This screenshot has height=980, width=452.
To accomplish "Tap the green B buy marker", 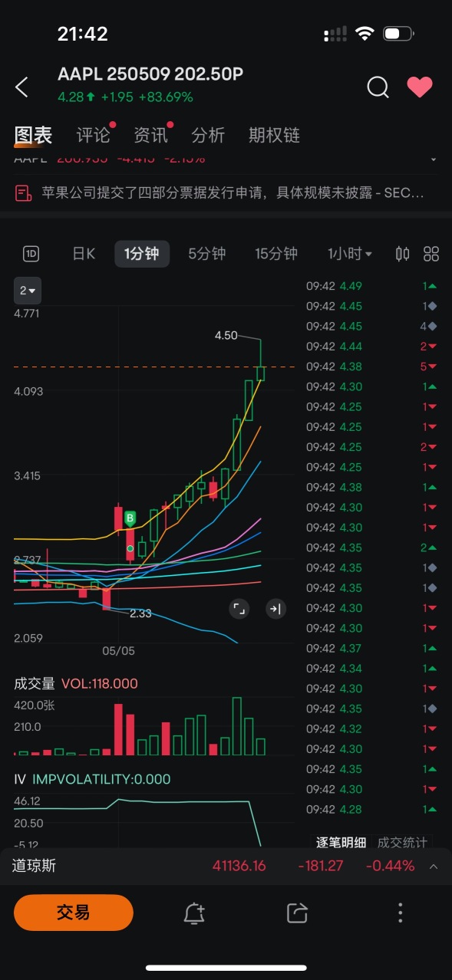I will [130, 518].
